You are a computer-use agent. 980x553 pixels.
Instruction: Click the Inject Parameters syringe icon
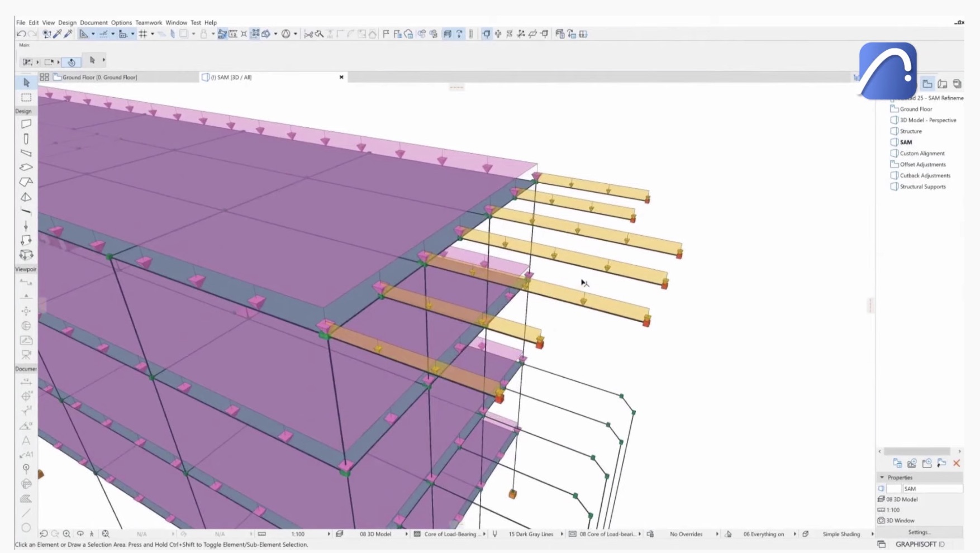[68, 34]
